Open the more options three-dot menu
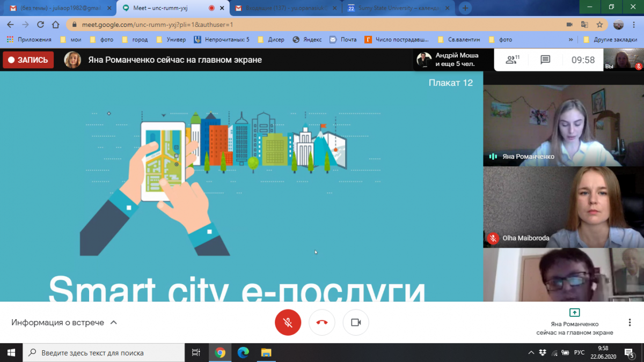Screen dimensions: 644x362 tap(630, 322)
